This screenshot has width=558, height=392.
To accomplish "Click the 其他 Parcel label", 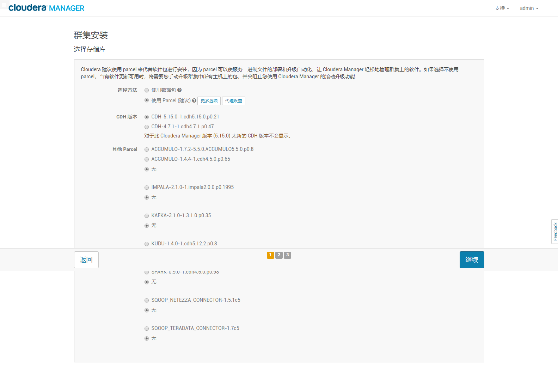I will (x=124, y=149).
